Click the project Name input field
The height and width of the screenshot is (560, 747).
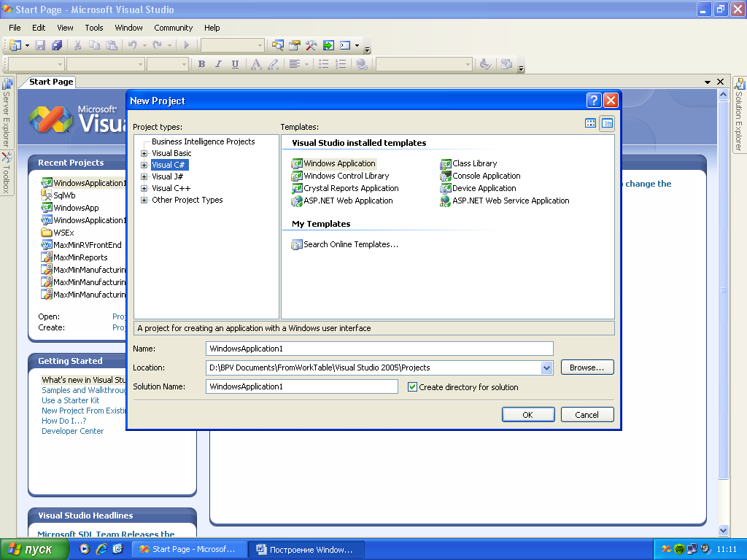[379, 349]
